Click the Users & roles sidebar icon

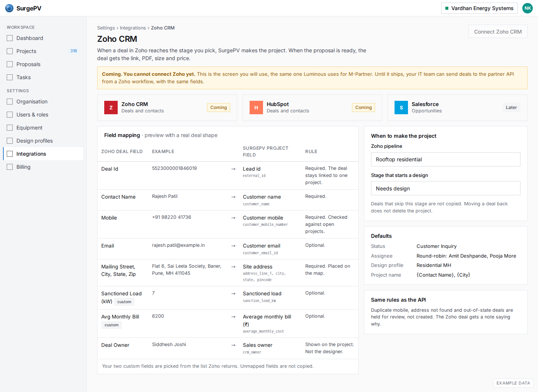10,115
